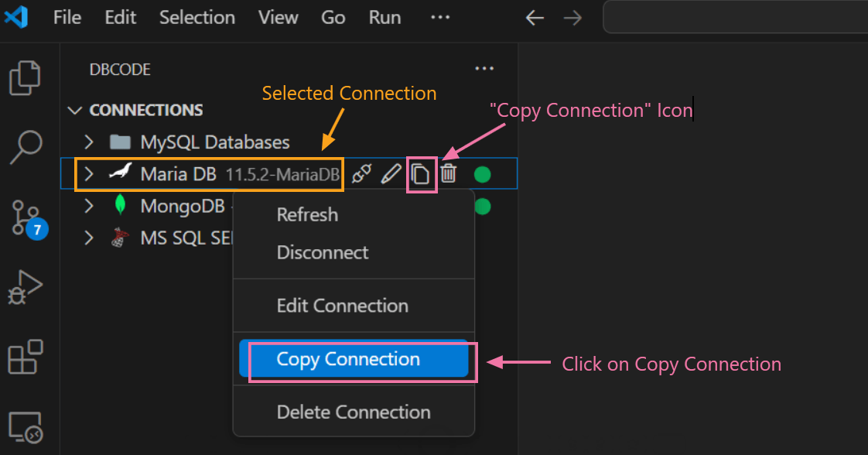Choose Delete Connection from context menu
The height and width of the screenshot is (455, 868).
[x=354, y=412]
